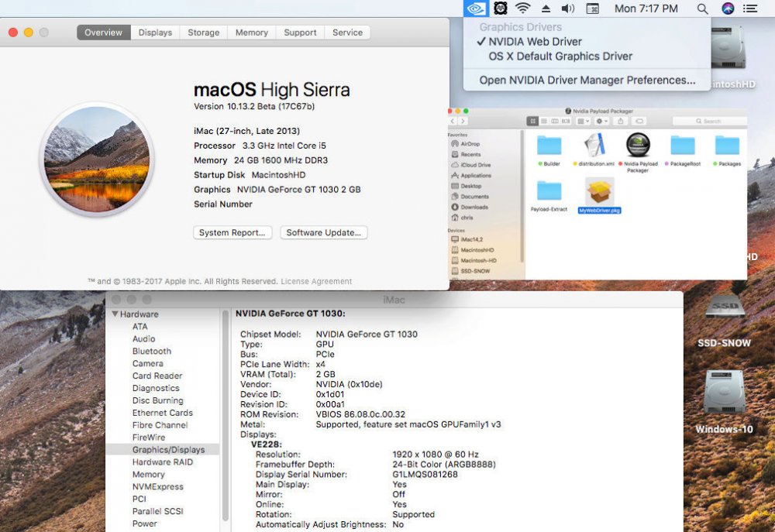
Task: Switch Finder to column view
Action: point(555,121)
